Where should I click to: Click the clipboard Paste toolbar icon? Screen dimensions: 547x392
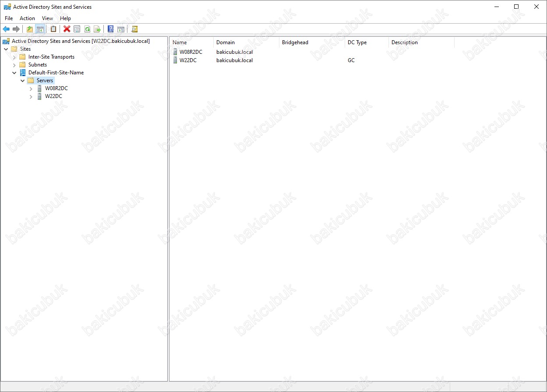point(53,29)
